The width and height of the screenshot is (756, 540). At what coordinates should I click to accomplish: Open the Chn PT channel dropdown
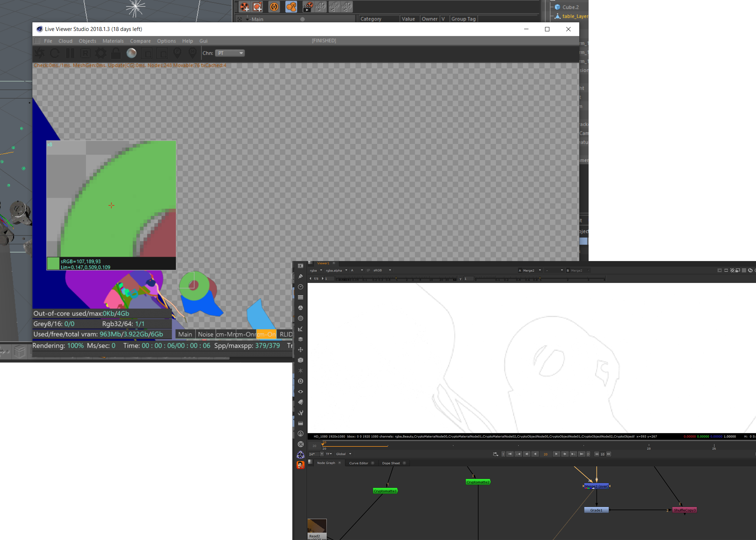tap(230, 53)
